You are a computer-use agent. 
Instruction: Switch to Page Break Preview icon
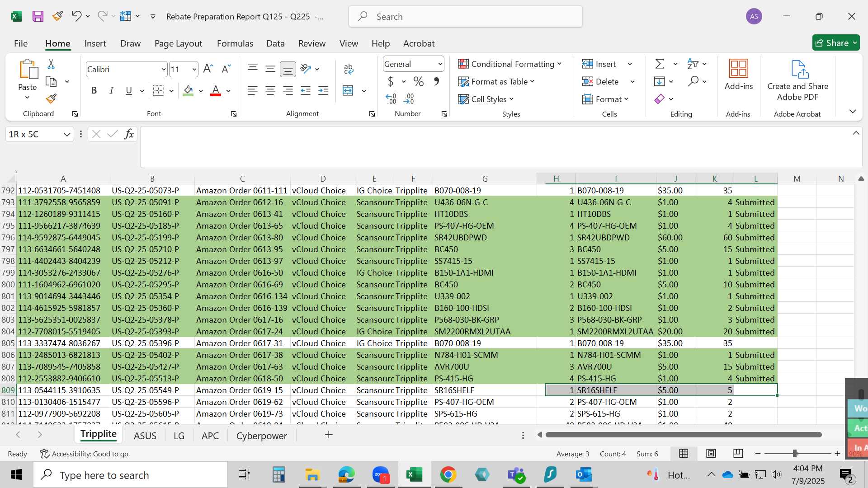[x=738, y=453]
